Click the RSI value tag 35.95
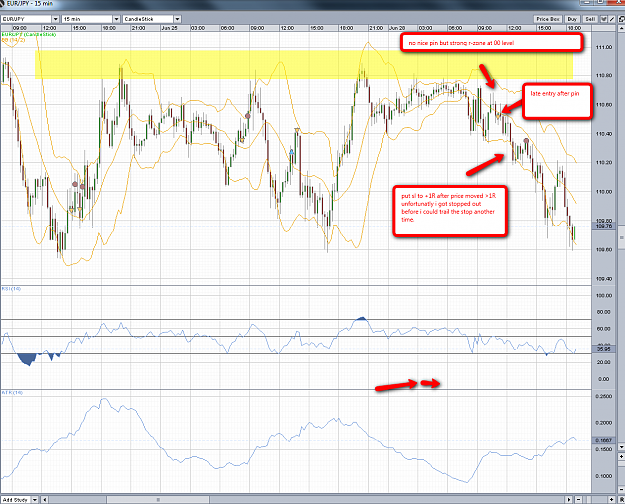The image size is (625, 504). pos(603,349)
